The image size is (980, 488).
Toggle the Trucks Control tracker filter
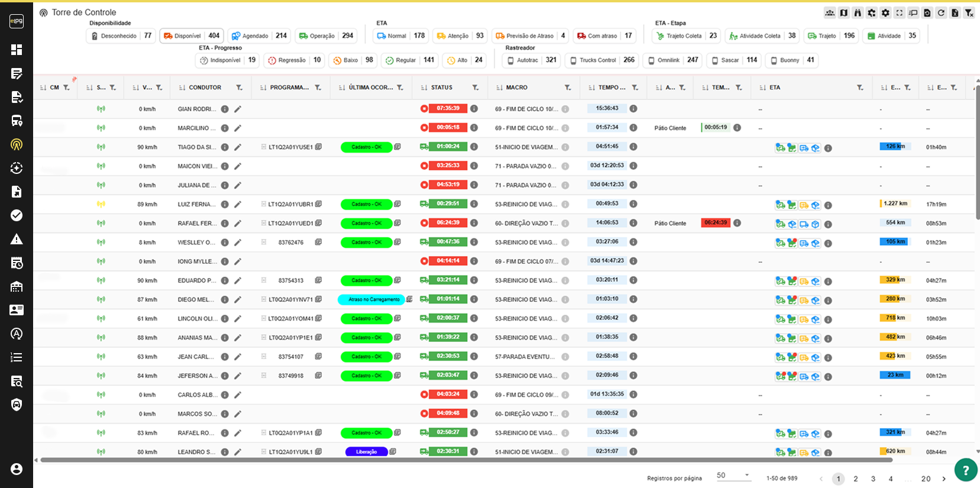(x=601, y=60)
